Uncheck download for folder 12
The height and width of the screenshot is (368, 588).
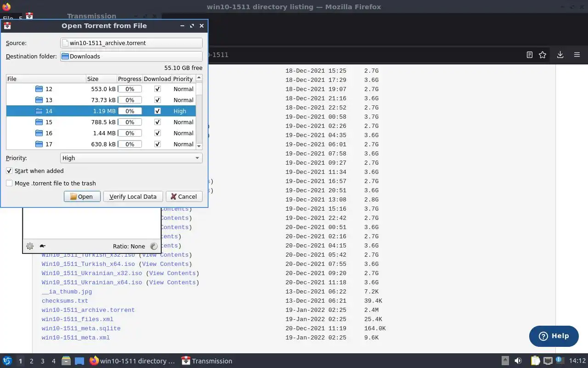(x=158, y=89)
